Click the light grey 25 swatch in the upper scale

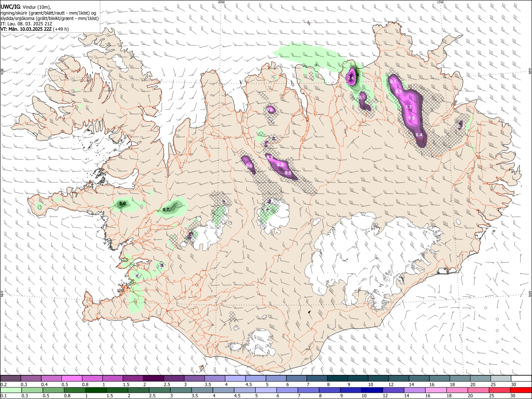click(501, 379)
